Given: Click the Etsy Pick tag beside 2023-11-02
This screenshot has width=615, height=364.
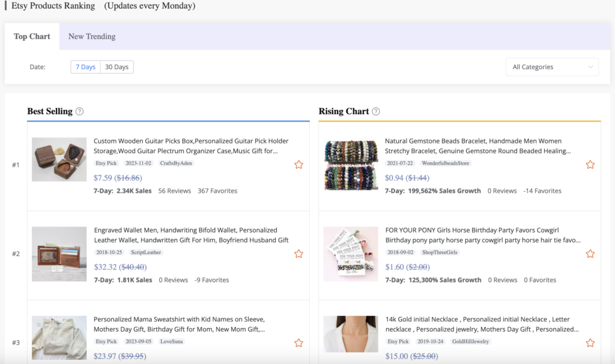Looking at the screenshot, I should 106,163.
